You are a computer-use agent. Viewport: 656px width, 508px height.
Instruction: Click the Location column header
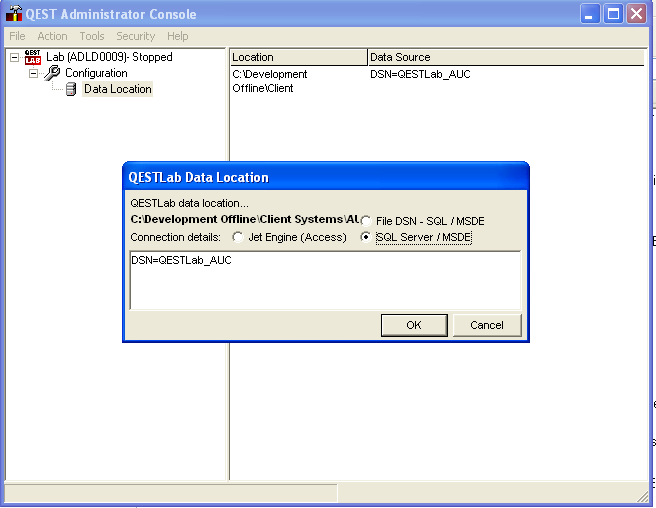pos(298,57)
